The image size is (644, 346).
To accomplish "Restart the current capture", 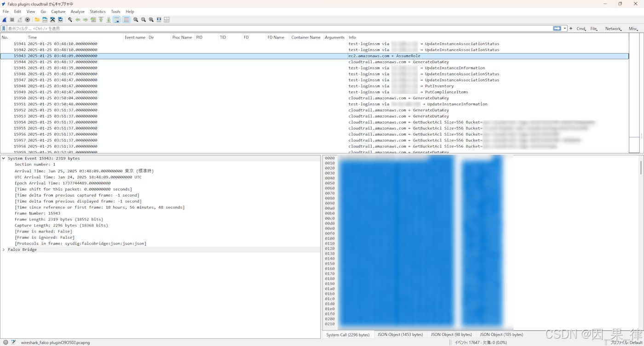I will tap(20, 19).
